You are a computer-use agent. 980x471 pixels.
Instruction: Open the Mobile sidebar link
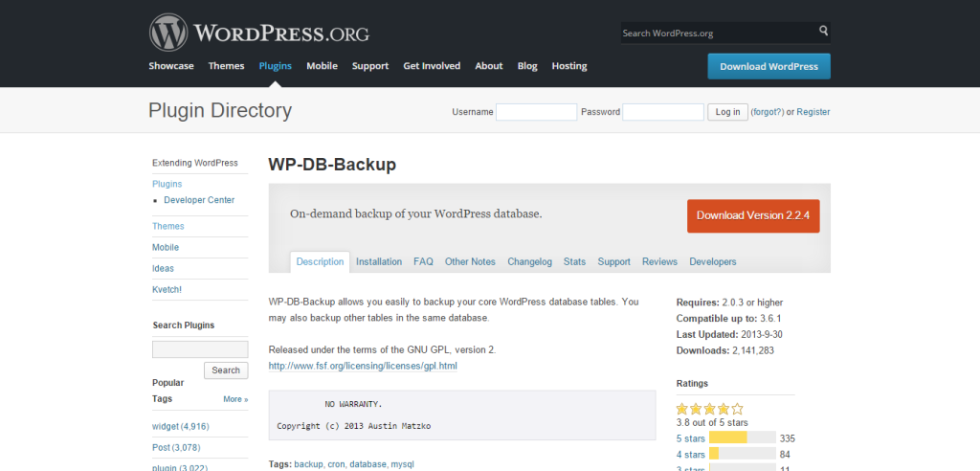pos(166,248)
